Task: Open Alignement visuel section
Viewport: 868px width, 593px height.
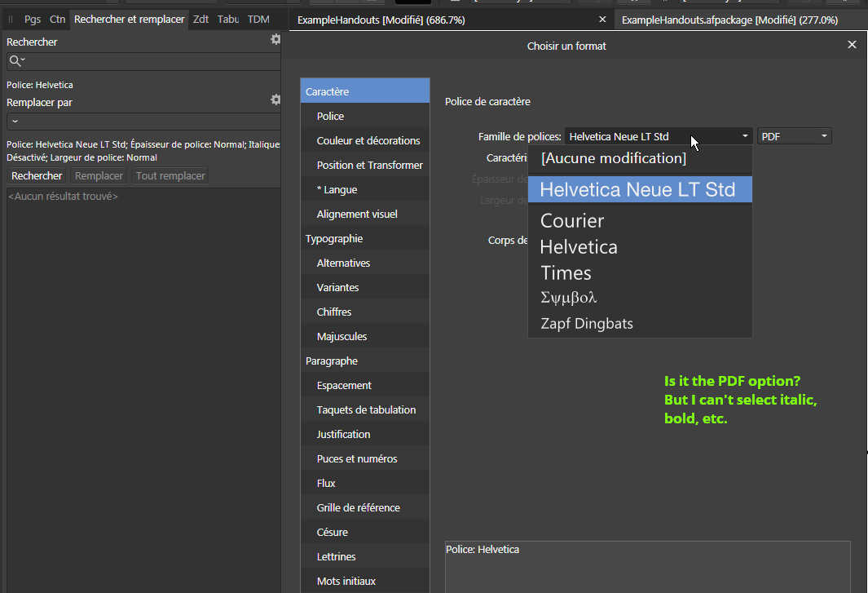Action: [x=365, y=214]
